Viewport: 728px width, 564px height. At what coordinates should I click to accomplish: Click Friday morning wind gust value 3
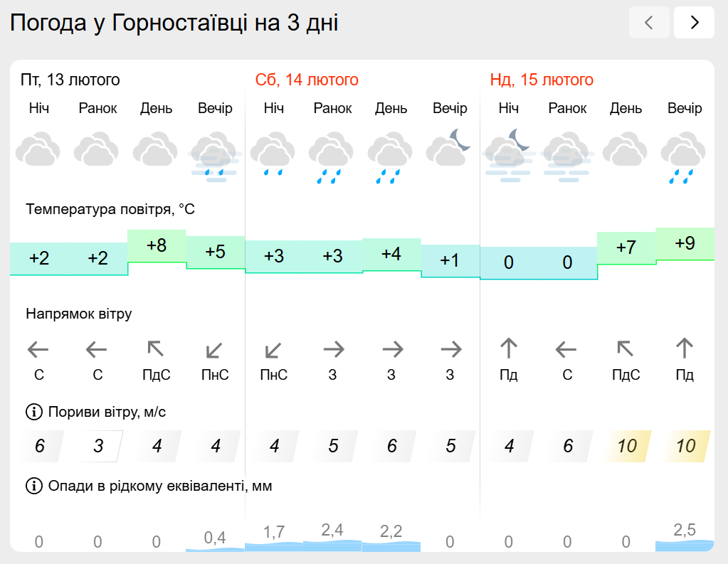(98, 447)
